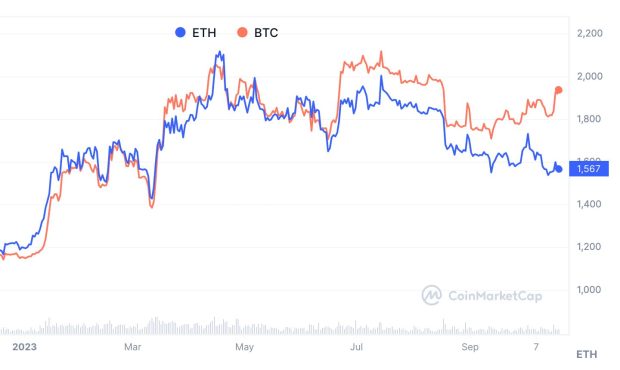Click the CoinMarketCap logo icon
Screen dimensions: 620x370
coord(431,295)
